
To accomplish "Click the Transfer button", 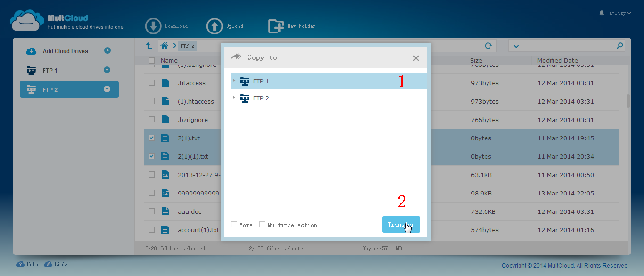I will pyautogui.click(x=401, y=225).
